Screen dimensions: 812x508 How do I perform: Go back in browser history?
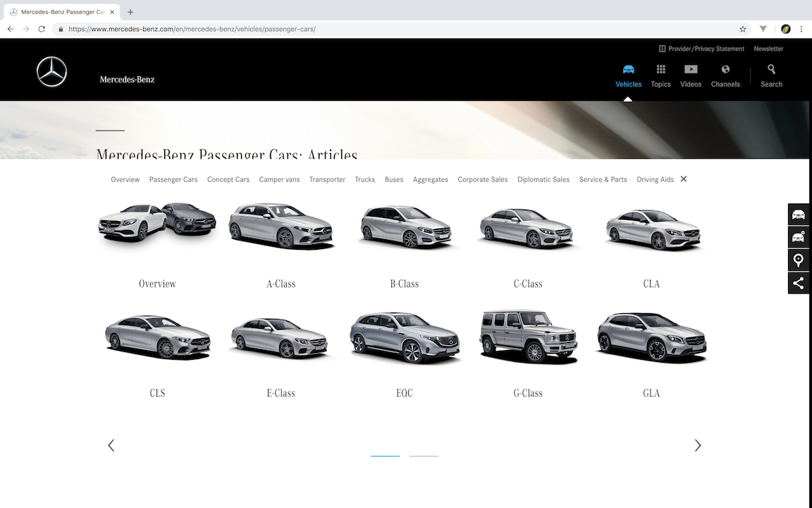click(x=11, y=29)
